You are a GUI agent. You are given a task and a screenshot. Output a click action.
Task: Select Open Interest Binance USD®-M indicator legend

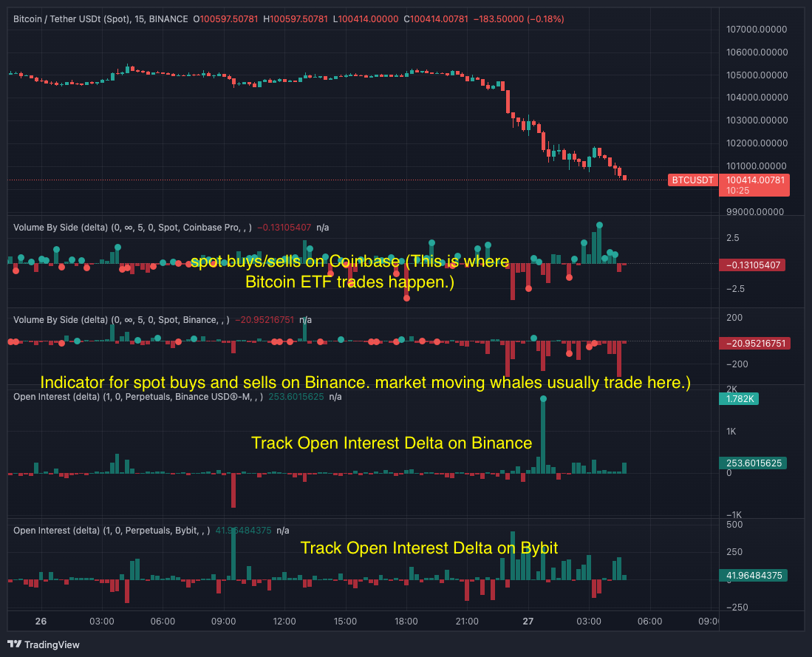point(137,397)
